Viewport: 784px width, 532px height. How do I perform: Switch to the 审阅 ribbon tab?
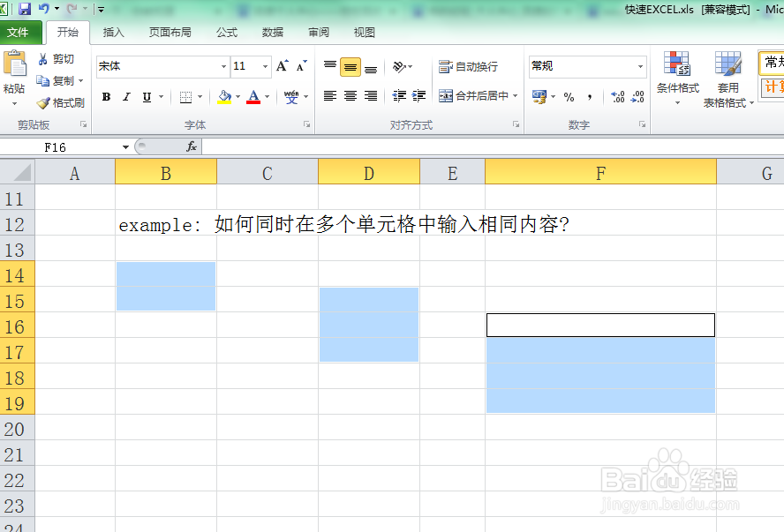tap(319, 33)
